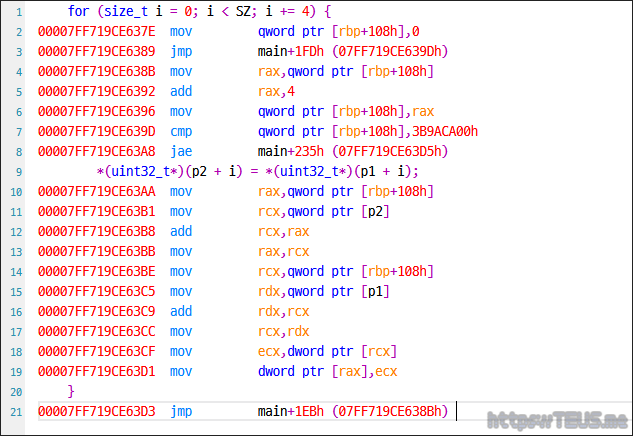Click address 00007FF719CE63C9
The height and width of the screenshot is (436, 633).
(x=96, y=311)
